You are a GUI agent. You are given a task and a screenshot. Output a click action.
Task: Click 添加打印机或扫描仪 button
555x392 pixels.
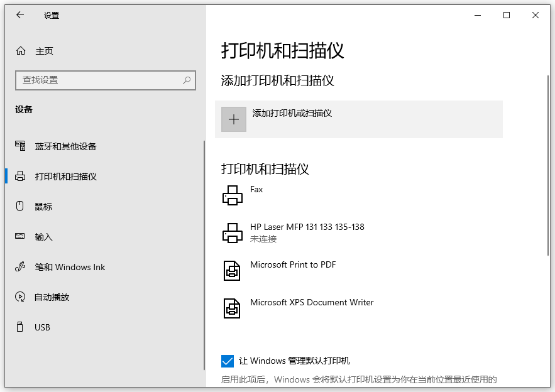coord(358,119)
